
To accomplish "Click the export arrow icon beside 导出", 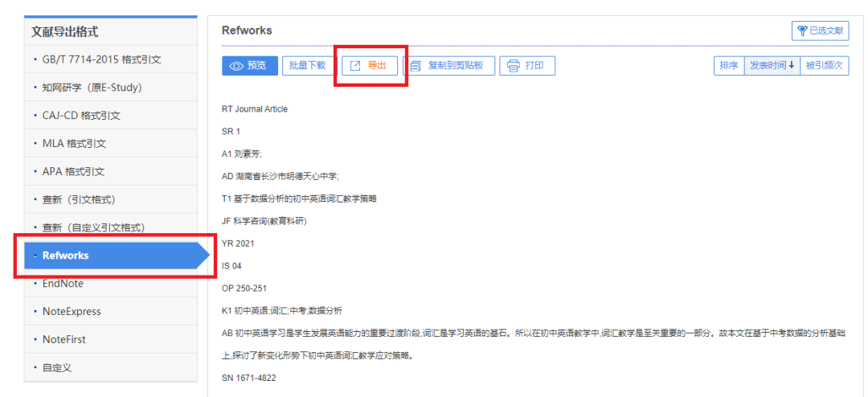I will click(x=356, y=66).
